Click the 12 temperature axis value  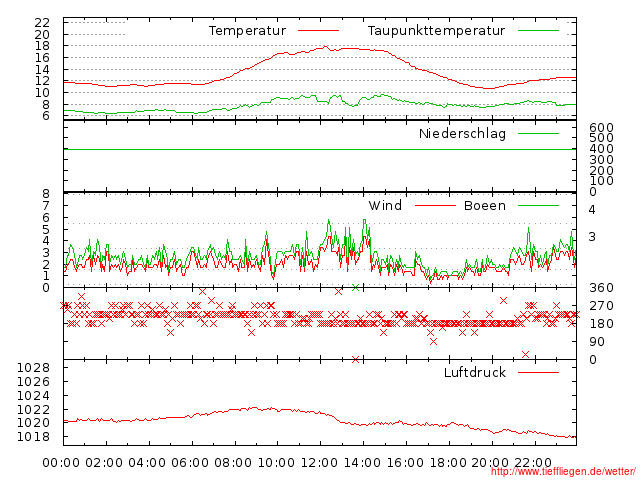[x=42, y=81]
